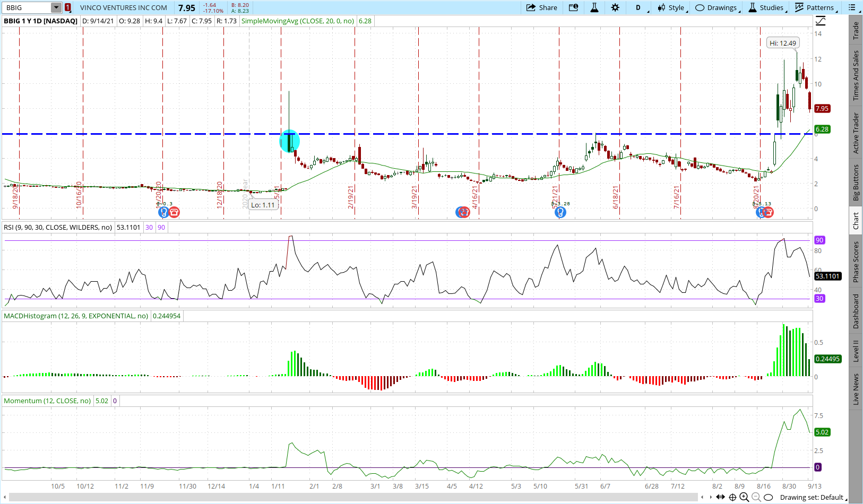Open the Drawings menu
Screen dimensions: 863x504
pos(717,7)
